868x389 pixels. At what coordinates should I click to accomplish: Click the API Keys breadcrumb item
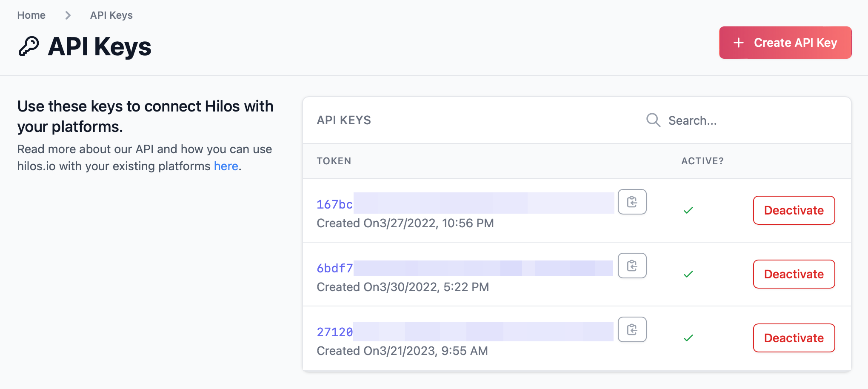click(111, 15)
